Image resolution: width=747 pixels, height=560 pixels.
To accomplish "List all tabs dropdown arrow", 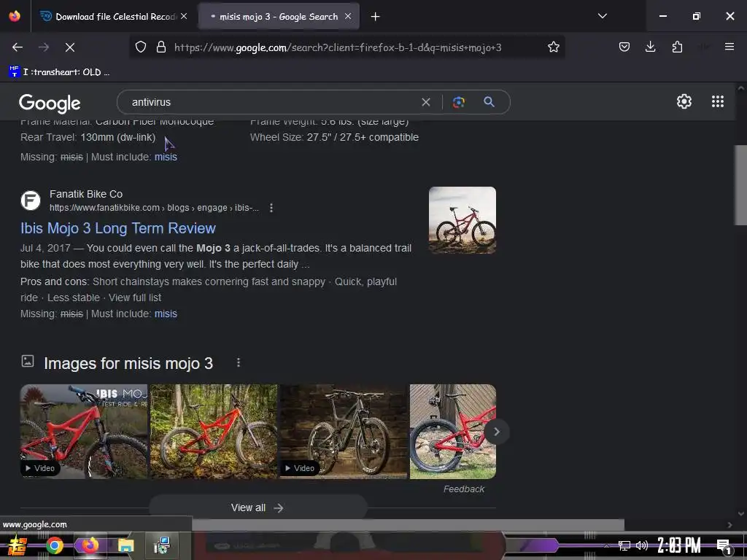I will (x=602, y=16).
